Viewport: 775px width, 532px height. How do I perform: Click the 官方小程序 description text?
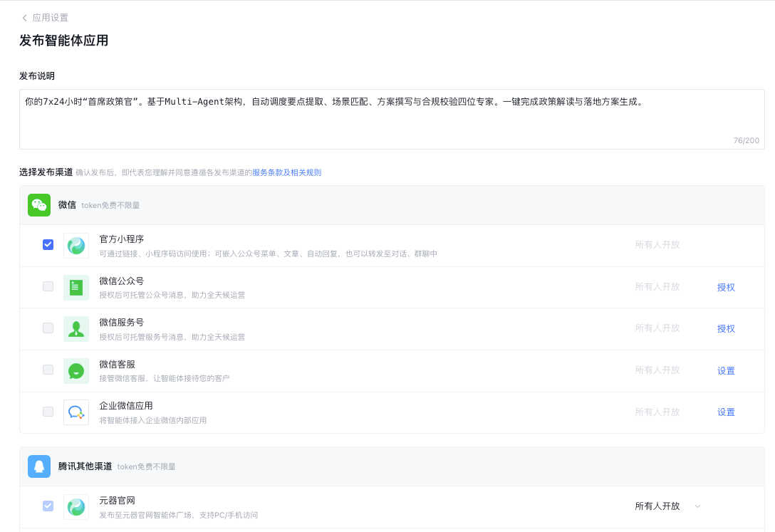pos(269,254)
